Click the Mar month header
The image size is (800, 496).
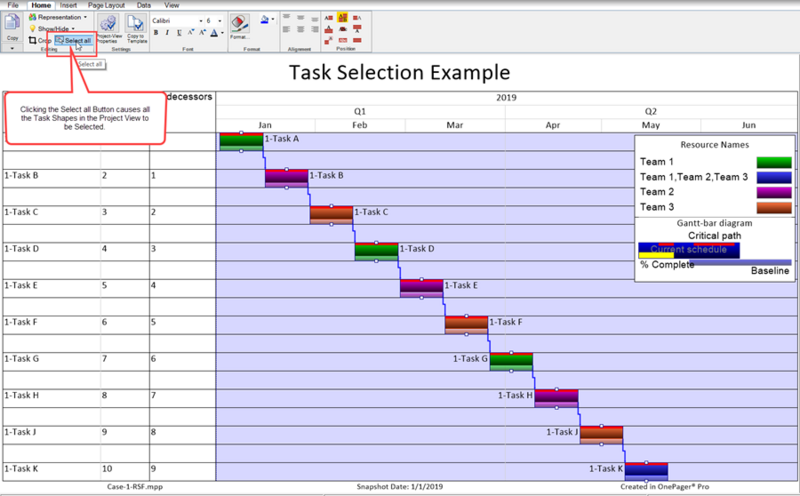455,125
